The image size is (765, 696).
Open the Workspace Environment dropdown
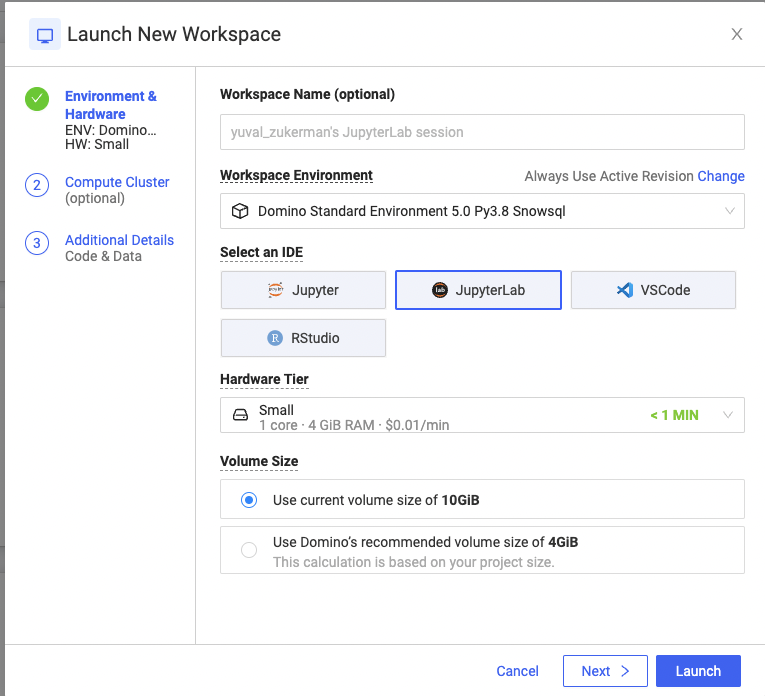(x=482, y=211)
